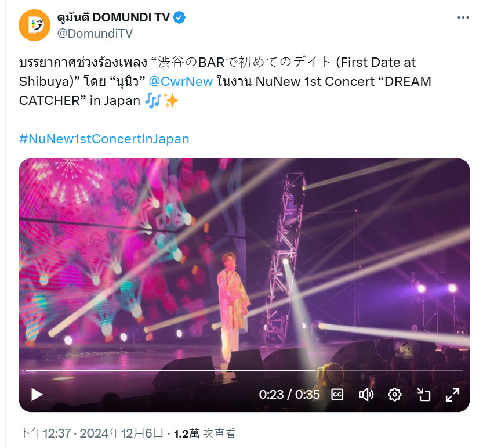Click the sparkles emoji after Japan
This screenshot has width=483, height=448.
tap(171, 100)
